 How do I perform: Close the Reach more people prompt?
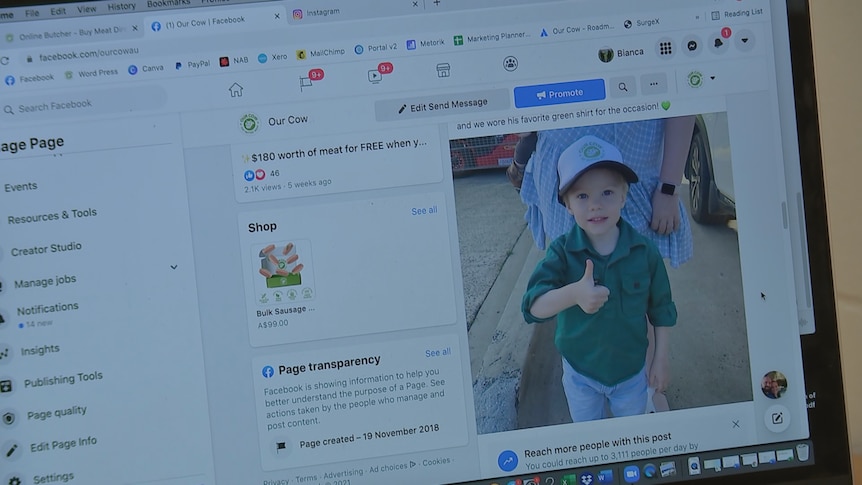[736, 425]
